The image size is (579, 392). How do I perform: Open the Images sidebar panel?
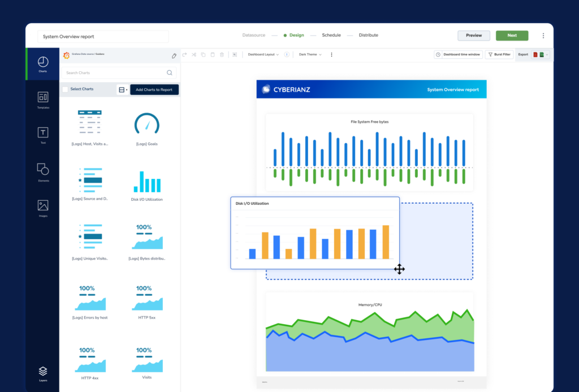(42, 207)
